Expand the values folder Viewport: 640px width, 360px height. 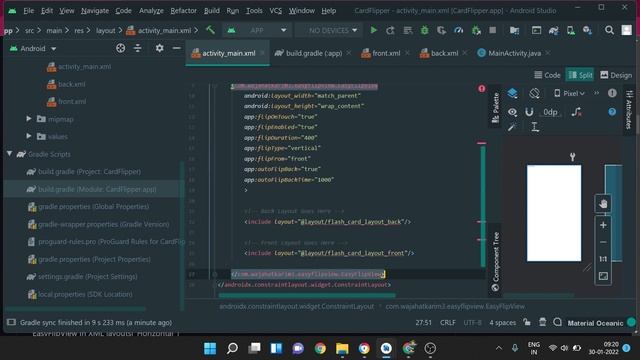29,136
